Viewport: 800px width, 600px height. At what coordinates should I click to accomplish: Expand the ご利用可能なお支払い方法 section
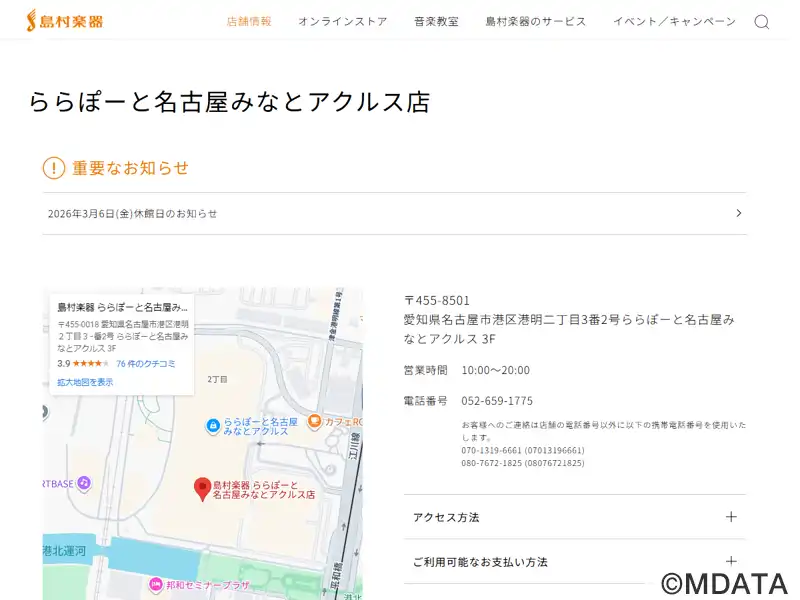click(731, 561)
